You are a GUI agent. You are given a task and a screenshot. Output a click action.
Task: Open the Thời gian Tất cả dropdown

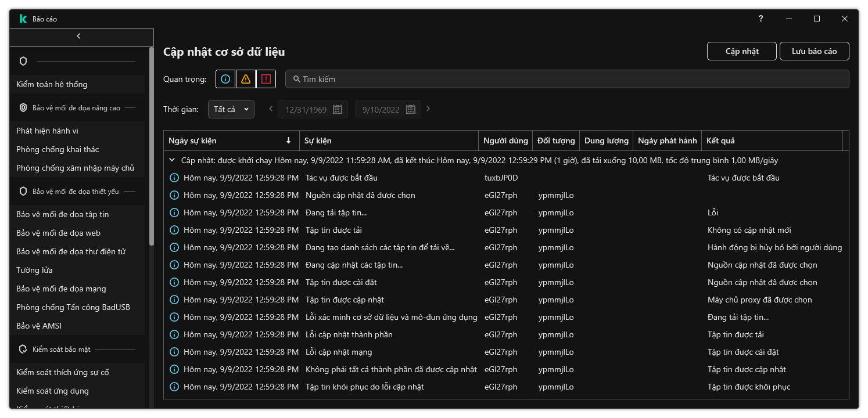coord(231,109)
